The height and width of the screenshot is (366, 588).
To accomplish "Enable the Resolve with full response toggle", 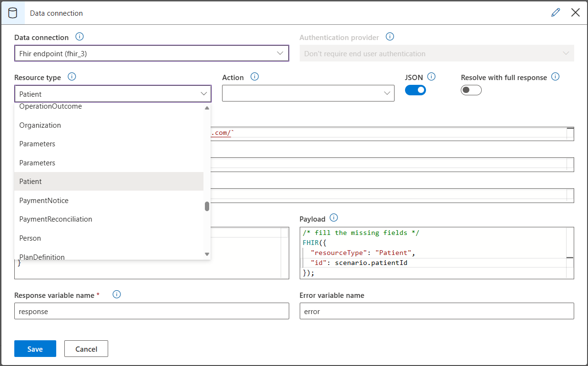I will (x=471, y=90).
